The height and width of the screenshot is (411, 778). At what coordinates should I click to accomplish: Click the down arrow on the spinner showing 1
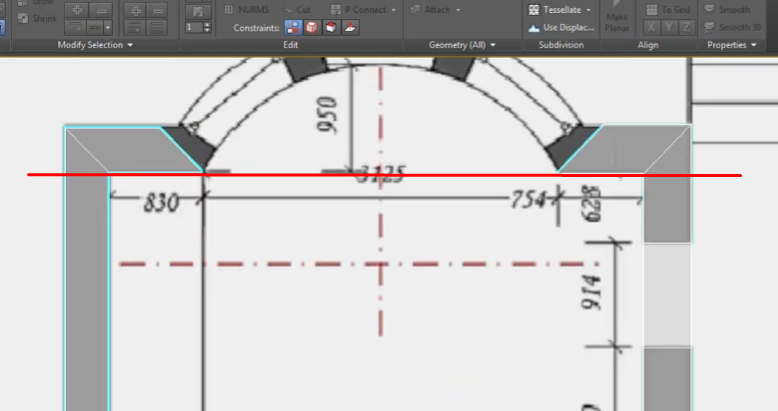click(x=207, y=30)
